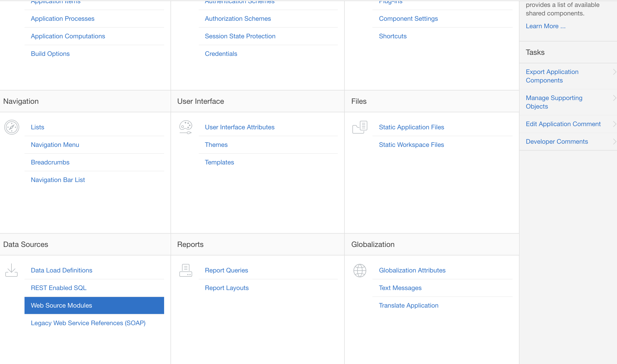Click the chevron beside Developer Comments
Viewport: 617px width, 364px height.
614,142
